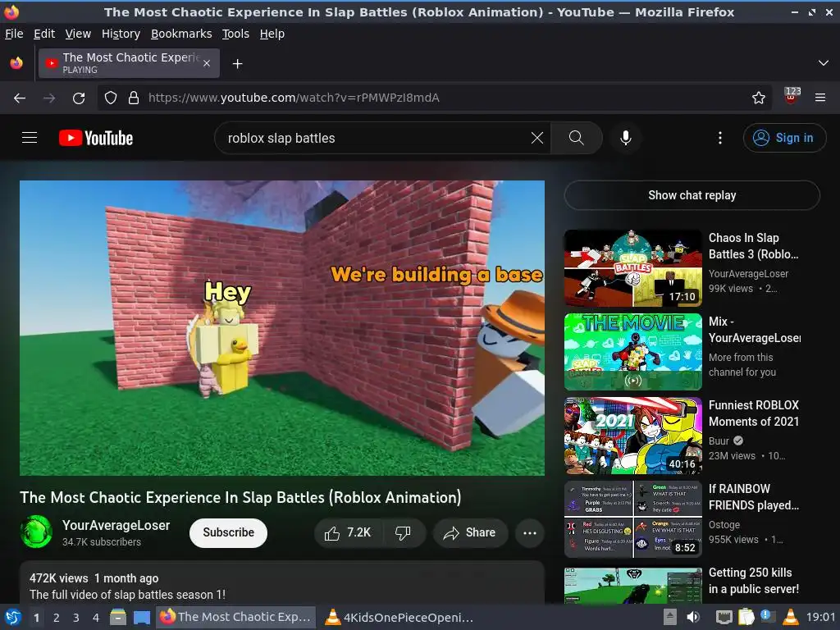Viewport: 840px width, 630px height.
Task: Like the video with thumbs up
Action: pos(348,532)
